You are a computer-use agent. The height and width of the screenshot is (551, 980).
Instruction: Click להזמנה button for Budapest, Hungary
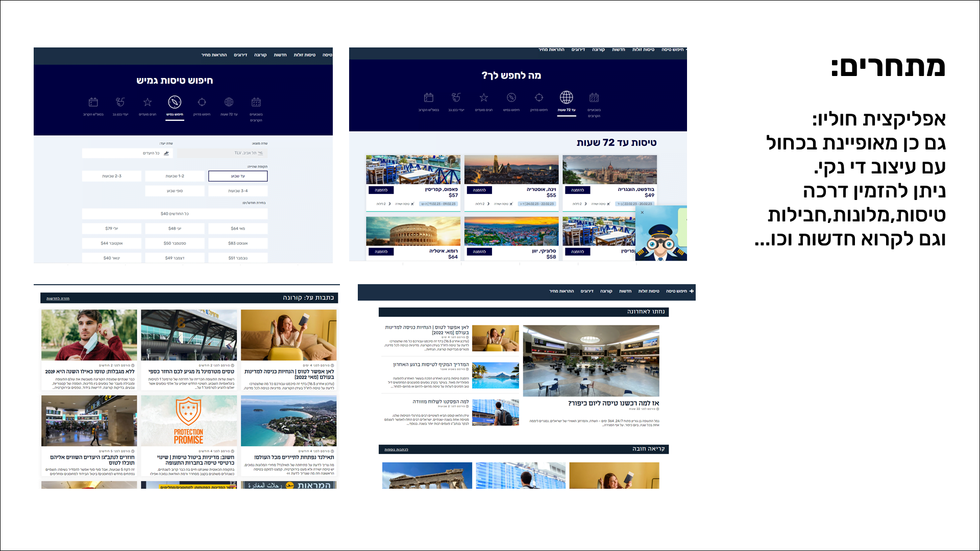pyautogui.click(x=577, y=190)
